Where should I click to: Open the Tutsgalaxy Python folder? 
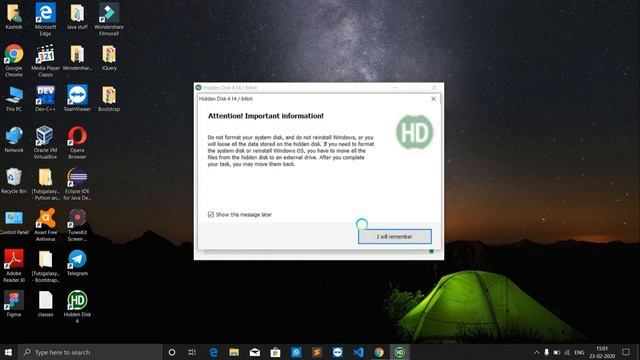pyautogui.click(x=45, y=184)
